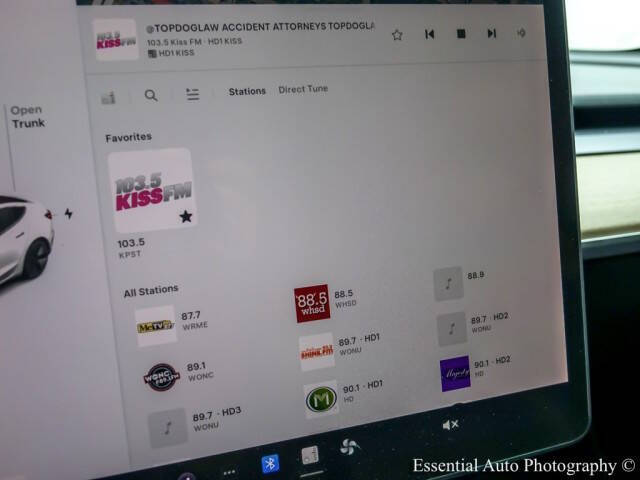Open climate fan controls in the dock

(348, 447)
